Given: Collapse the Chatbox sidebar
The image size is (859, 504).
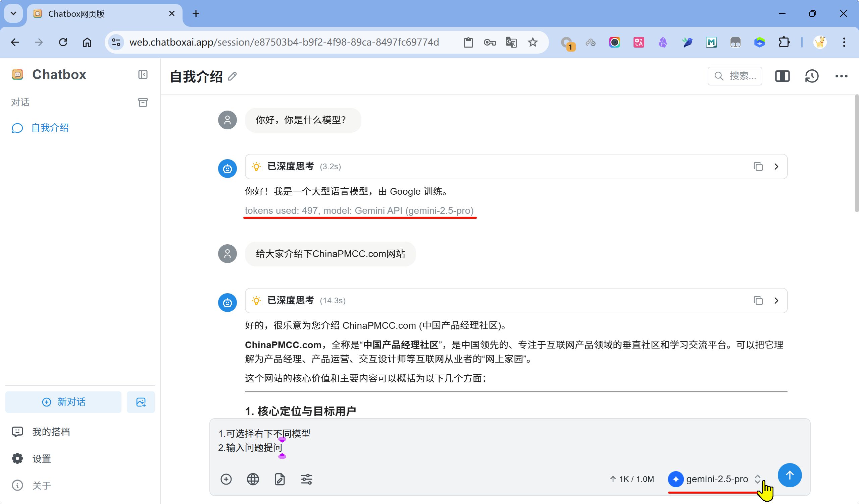Looking at the screenshot, I should [143, 75].
